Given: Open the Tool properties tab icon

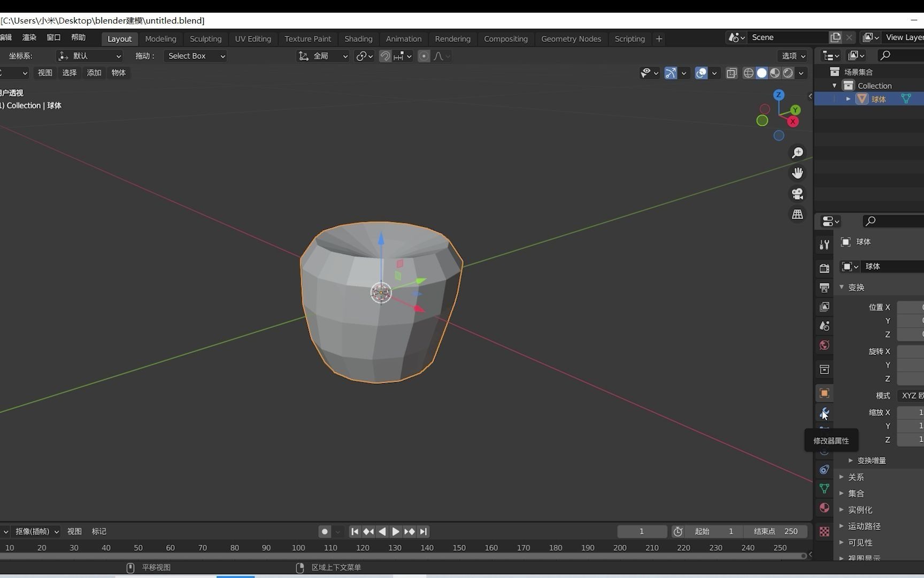Looking at the screenshot, I should 825,245.
